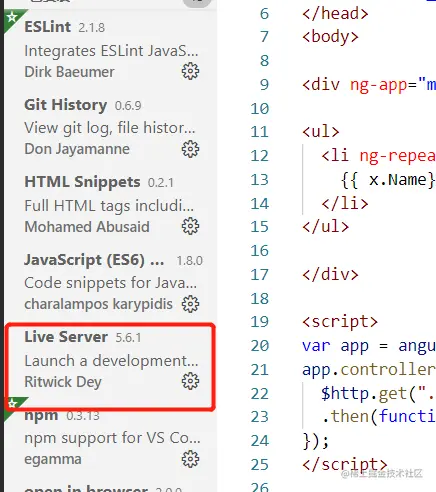This screenshot has width=436, height=492.
Task: Place cursor on <ul> opening tag
Action: coord(321,132)
